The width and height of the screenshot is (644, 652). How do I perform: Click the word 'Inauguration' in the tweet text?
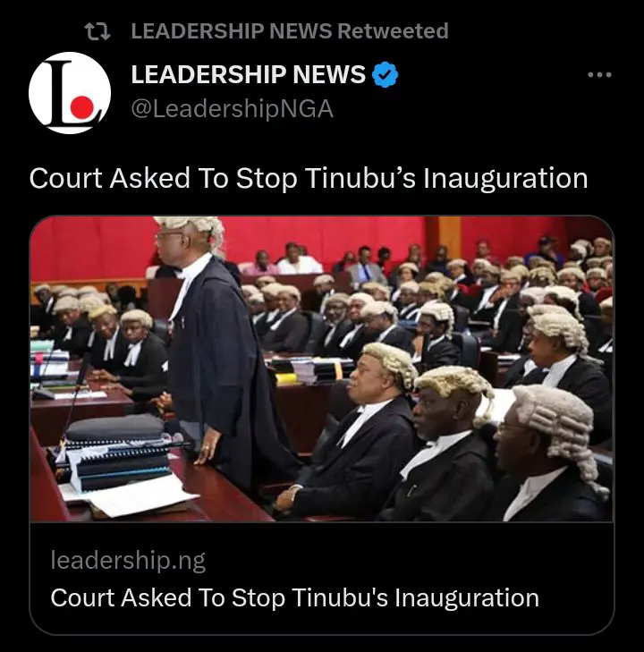tap(505, 178)
